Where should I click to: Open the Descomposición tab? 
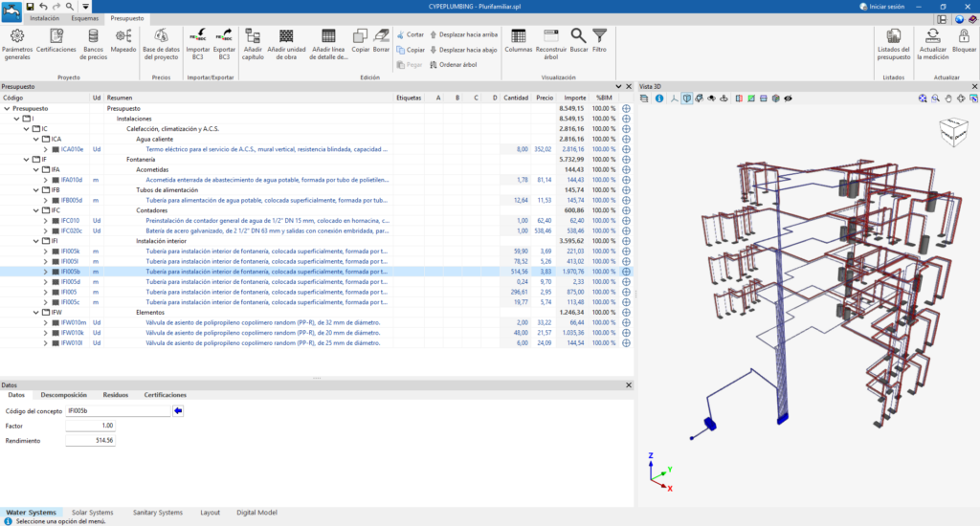point(64,394)
